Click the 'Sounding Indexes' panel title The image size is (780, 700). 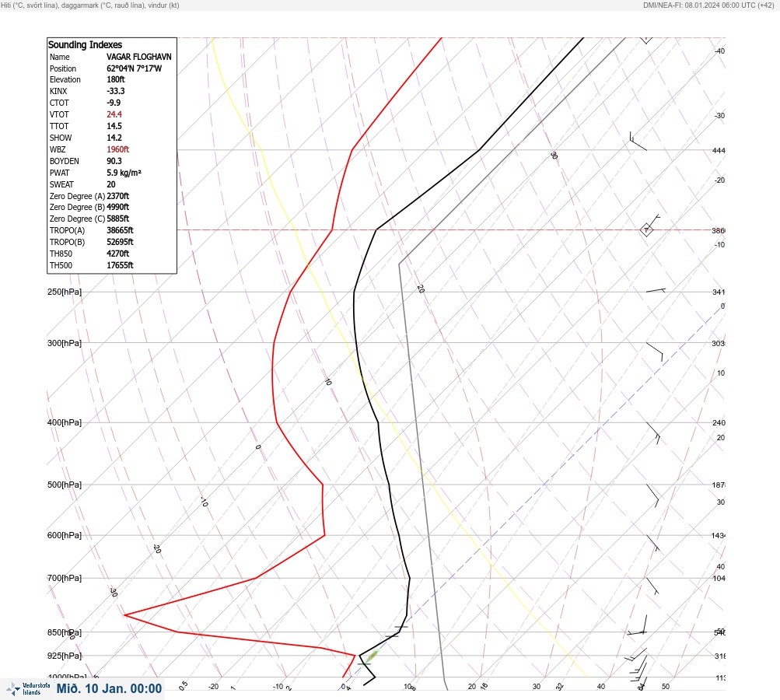click(85, 45)
